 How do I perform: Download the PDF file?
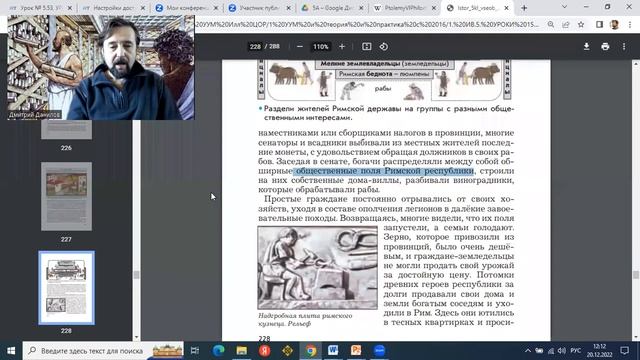(x=586, y=47)
